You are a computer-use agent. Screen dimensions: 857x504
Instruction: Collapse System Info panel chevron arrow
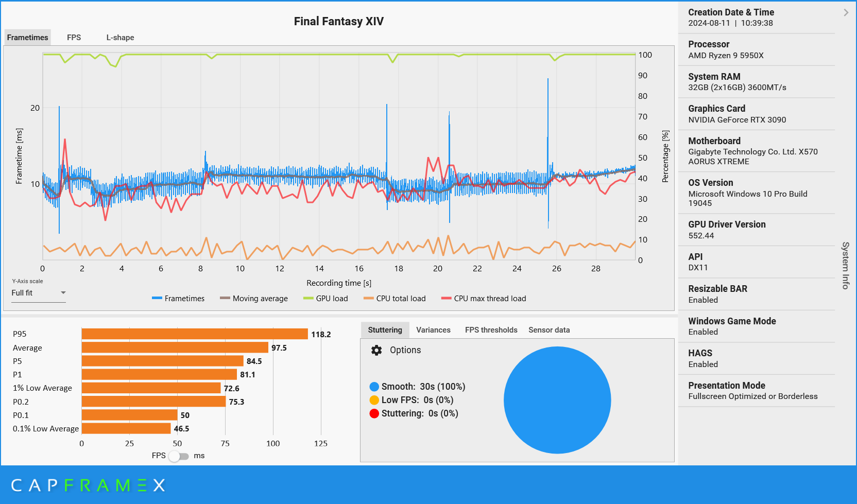pos(846,12)
